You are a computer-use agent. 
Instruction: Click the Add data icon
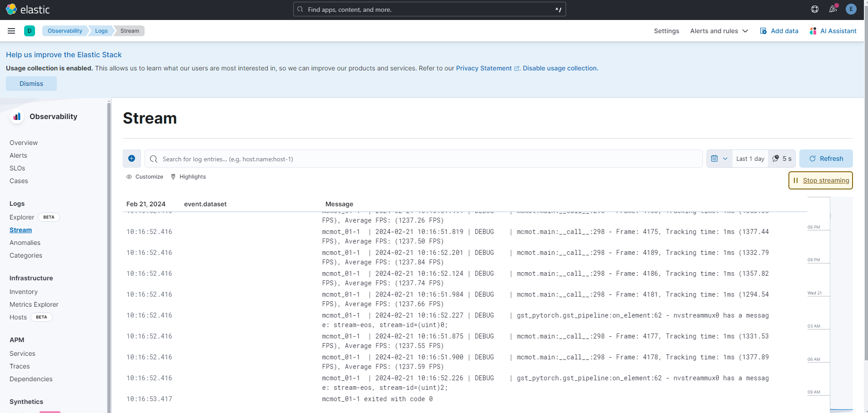pos(763,31)
